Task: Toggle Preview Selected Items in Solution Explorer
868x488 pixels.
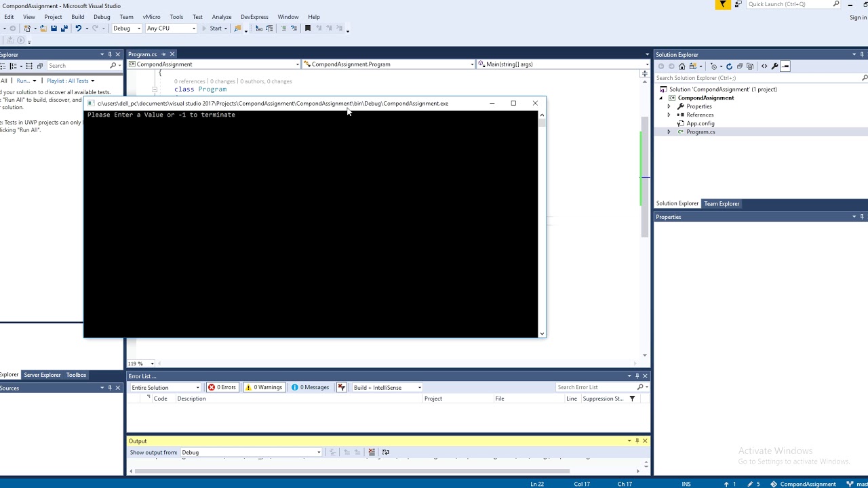Action: click(x=785, y=66)
